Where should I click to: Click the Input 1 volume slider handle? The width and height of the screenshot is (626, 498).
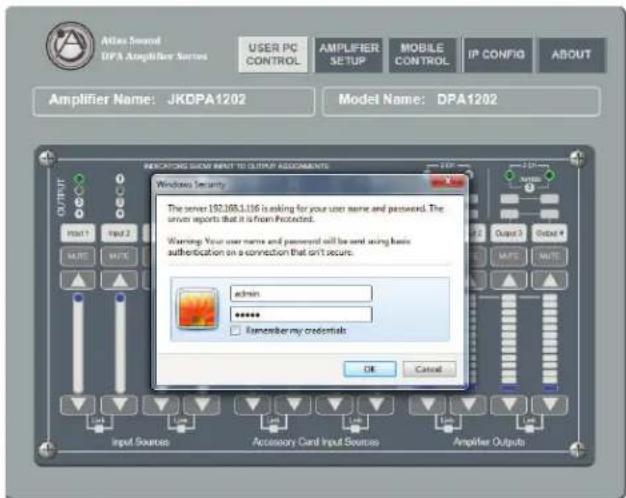[78, 298]
